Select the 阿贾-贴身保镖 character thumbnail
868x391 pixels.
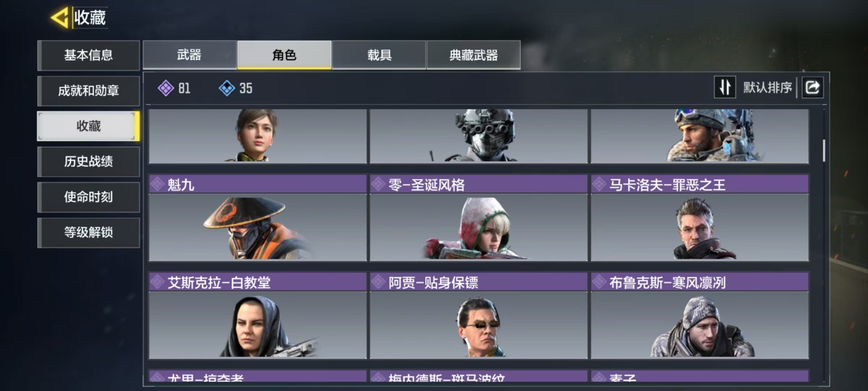pos(479,325)
